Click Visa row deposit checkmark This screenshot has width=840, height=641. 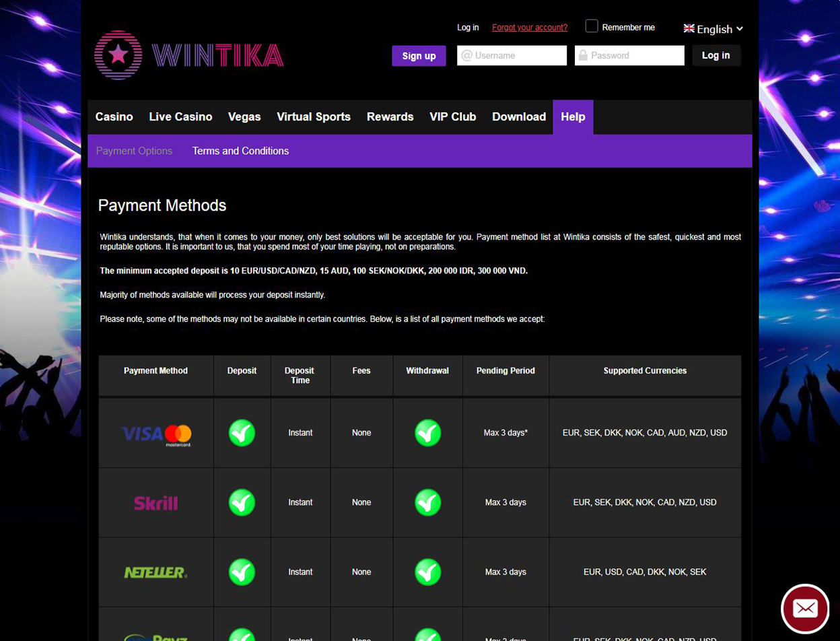pyautogui.click(x=242, y=433)
